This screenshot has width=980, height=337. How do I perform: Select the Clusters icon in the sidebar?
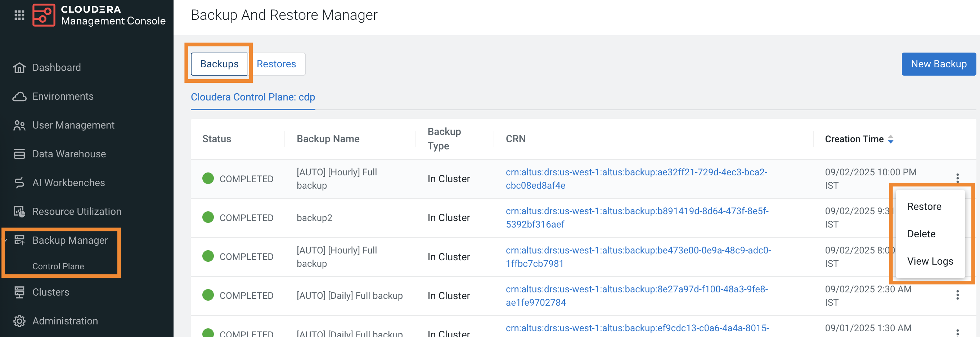pos(19,292)
